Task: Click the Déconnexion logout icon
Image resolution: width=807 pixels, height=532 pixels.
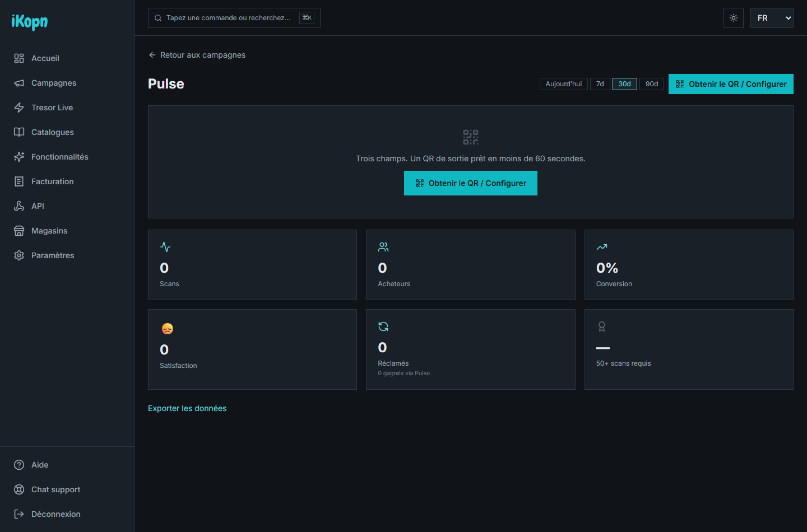Action: coord(19,514)
